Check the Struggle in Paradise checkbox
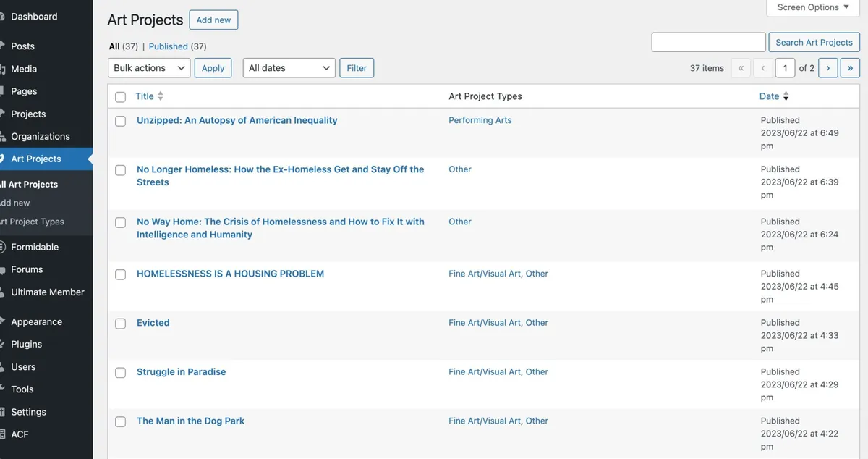Viewport: 868px width, 459px height. (121, 373)
